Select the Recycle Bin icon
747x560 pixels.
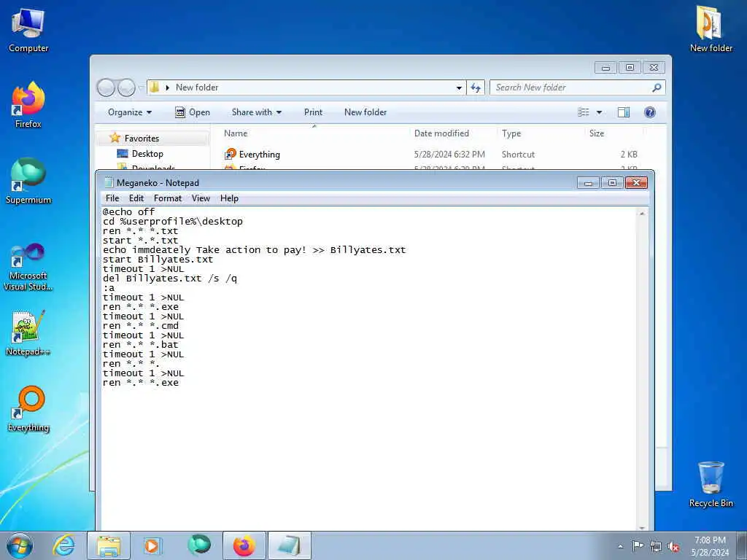[711, 484]
